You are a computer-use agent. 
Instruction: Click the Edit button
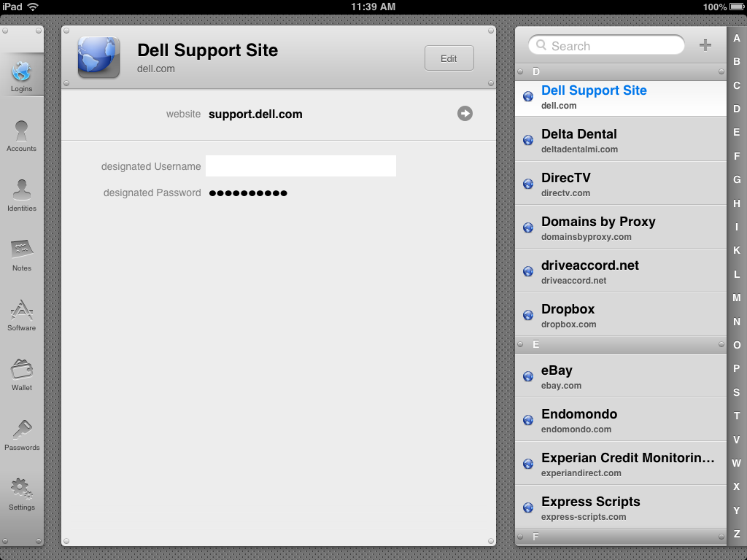(x=449, y=58)
